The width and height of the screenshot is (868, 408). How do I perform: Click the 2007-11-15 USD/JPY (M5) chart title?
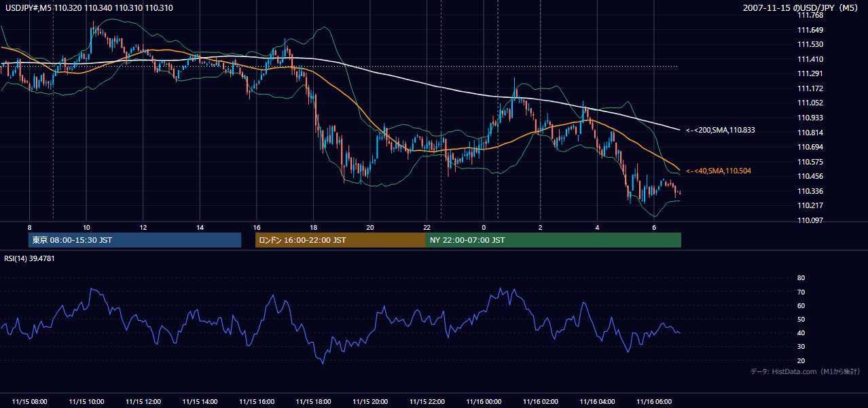801,8
